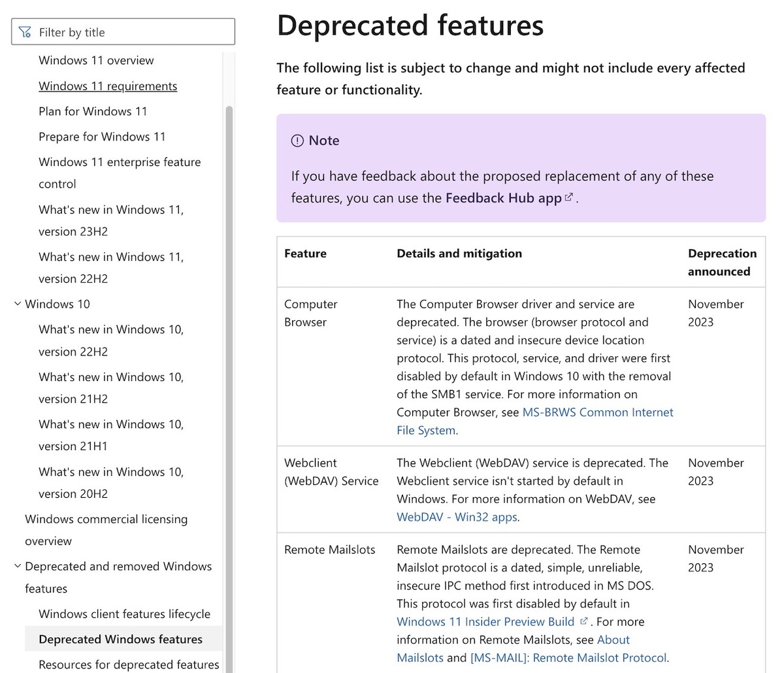Click Deprecation announced column header

[x=722, y=263]
